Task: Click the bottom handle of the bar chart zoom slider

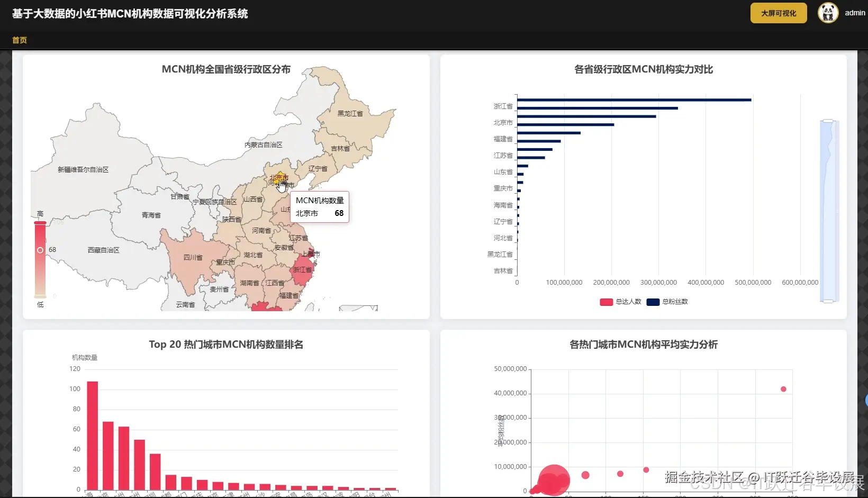Action: point(828,301)
